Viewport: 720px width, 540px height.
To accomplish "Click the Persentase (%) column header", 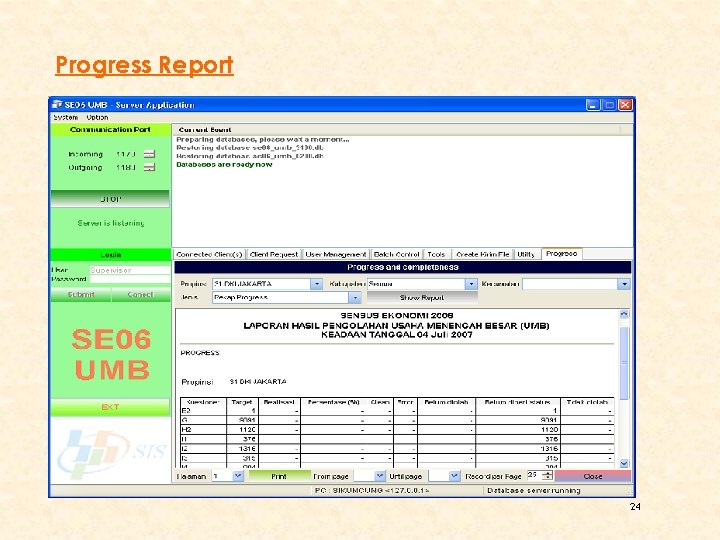I will pyautogui.click(x=333, y=402).
